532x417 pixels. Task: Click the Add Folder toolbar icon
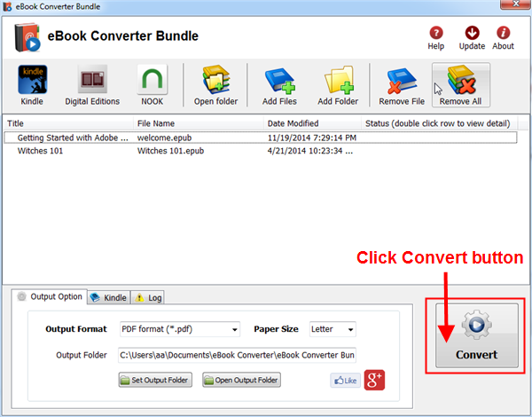(x=338, y=85)
